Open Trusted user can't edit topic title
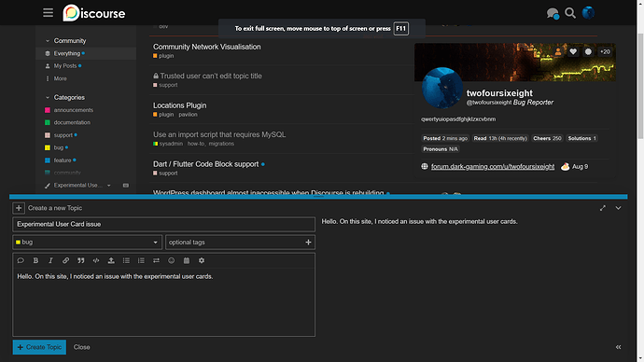 [x=211, y=76]
